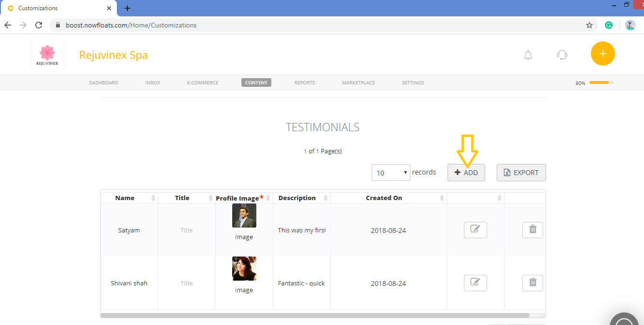
Task: Click the Title field in Shivani shah row
Action: 186,283
